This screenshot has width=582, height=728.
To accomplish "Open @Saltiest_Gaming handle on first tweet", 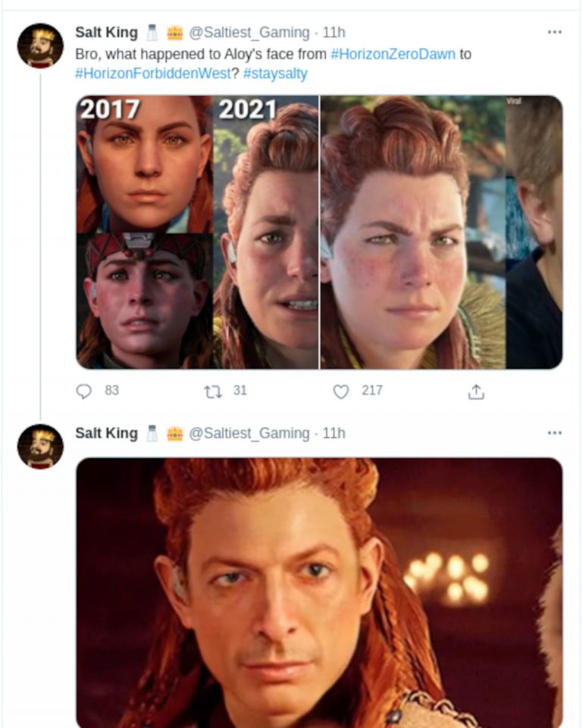I will click(249, 33).
